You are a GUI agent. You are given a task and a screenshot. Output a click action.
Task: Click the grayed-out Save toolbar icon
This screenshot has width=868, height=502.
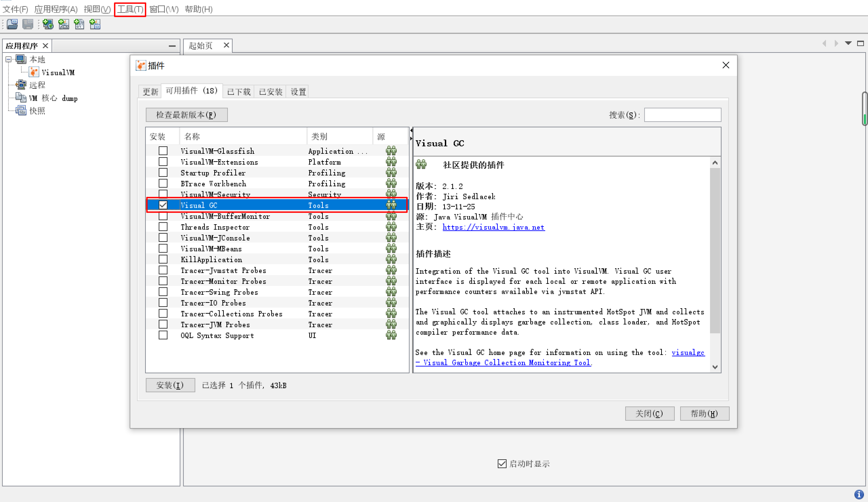pos(28,24)
